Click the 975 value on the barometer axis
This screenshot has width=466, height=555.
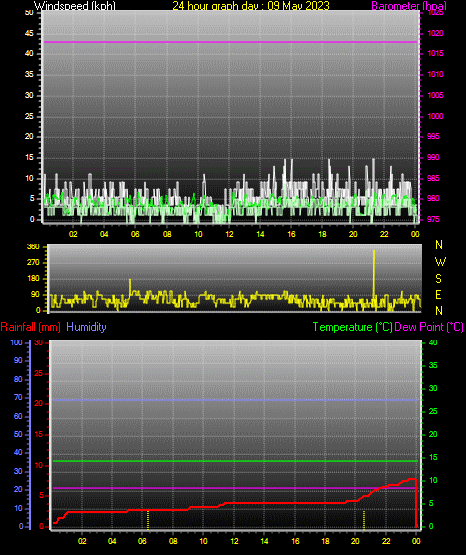click(433, 219)
